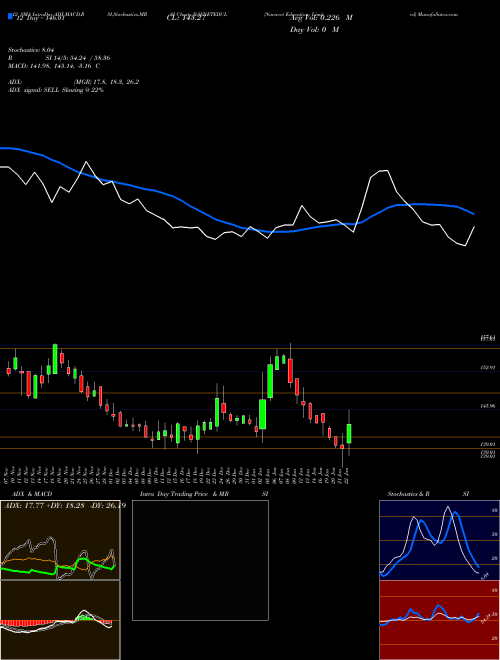Viewport: 500px width, 660px height.
Task: Click the red RSI chart panel
Action: pos(439,620)
